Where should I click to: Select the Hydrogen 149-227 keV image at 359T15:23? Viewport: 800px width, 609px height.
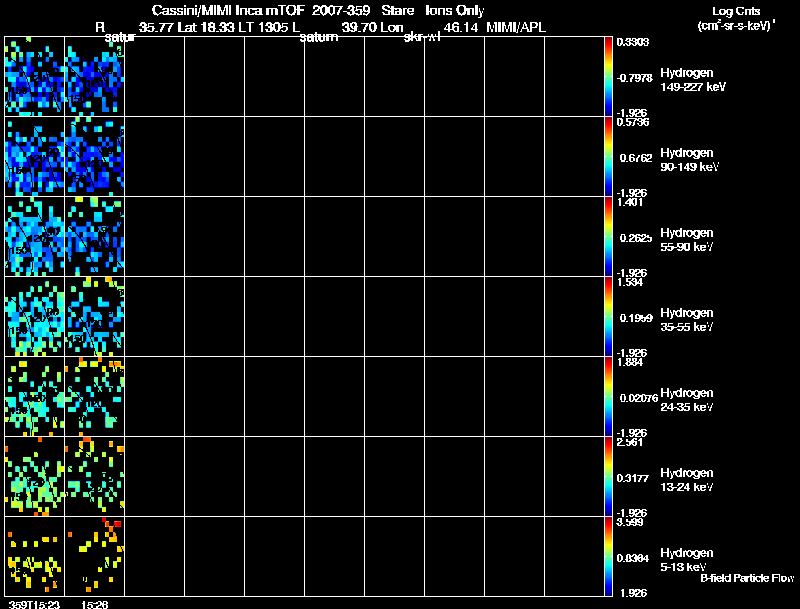pyautogui.click(x=35, y=77)
